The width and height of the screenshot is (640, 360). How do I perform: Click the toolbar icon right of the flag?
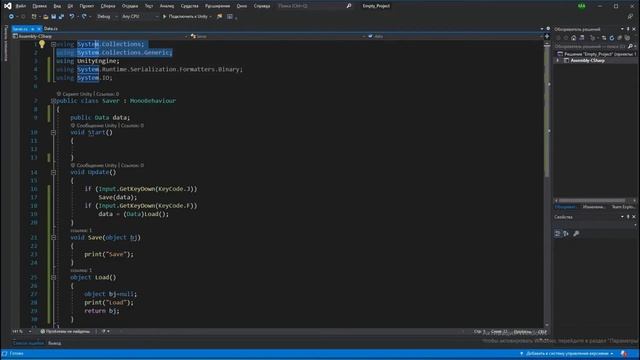tap(230, 17)
